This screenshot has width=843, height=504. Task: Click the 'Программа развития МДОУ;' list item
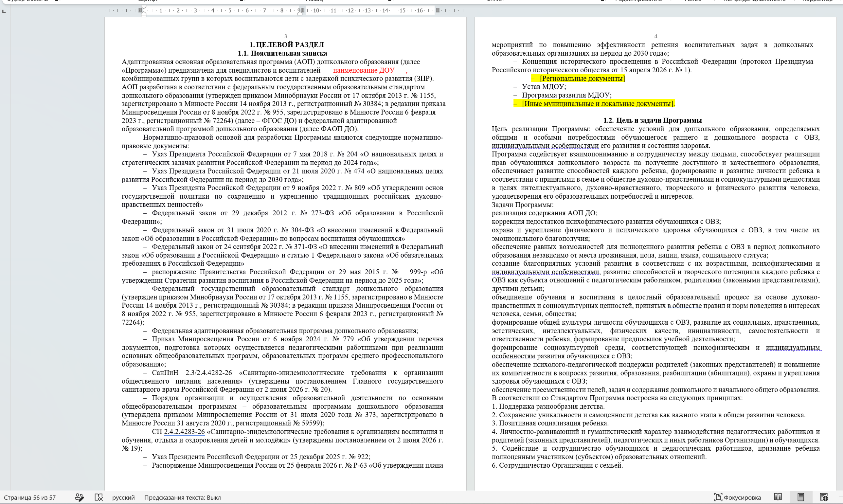click(567, 95)
